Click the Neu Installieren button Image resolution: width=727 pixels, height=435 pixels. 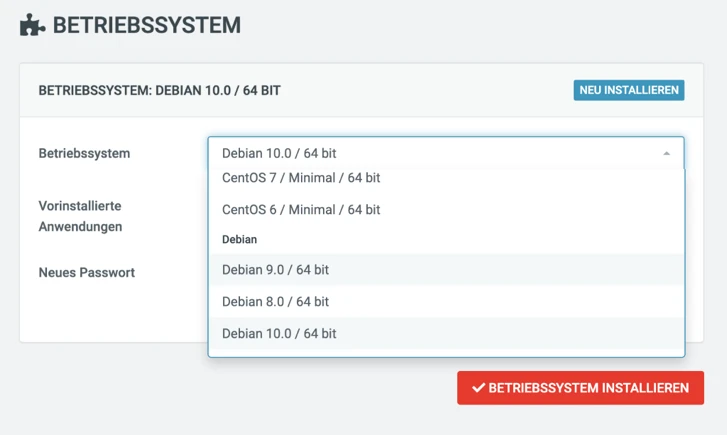[629, 90]
